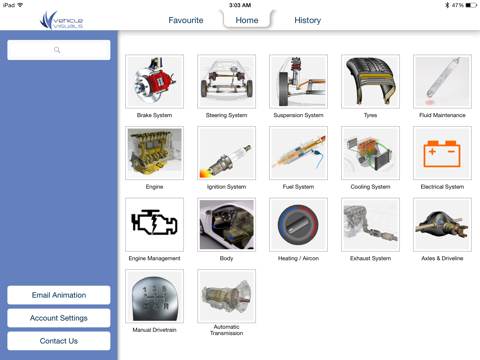Screen dimensions: 480x360
Task: Open the Suspension System tile
Action: (x=298, y=82)
